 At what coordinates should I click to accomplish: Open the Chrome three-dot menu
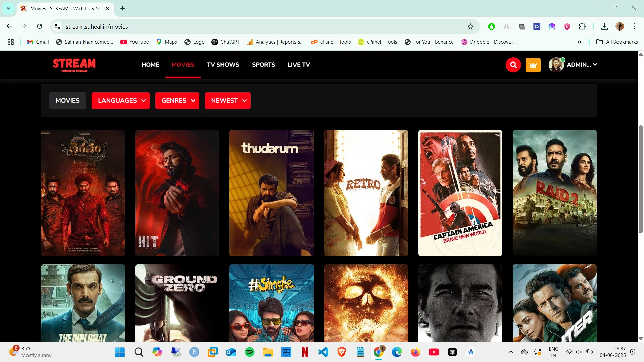635,26
